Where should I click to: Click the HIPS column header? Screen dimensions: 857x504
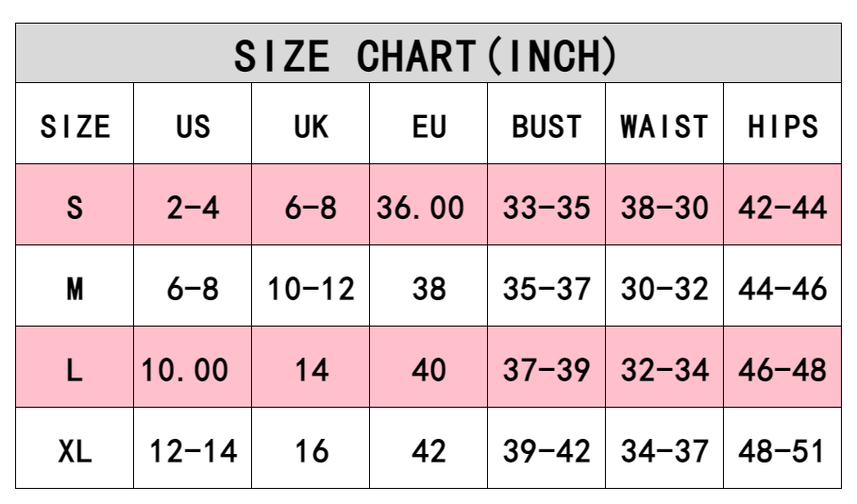point(782,126)
